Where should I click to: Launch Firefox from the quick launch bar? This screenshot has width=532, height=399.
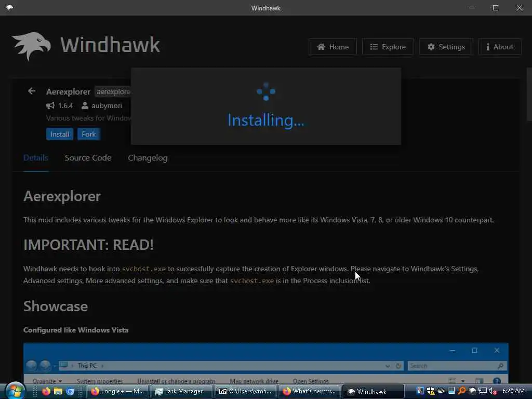point(46,391)
